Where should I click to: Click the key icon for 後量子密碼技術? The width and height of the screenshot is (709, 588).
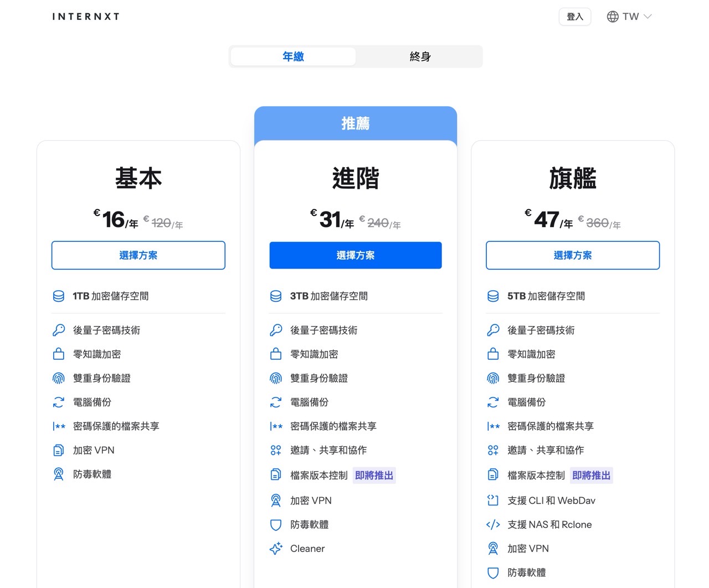point(58,330)
